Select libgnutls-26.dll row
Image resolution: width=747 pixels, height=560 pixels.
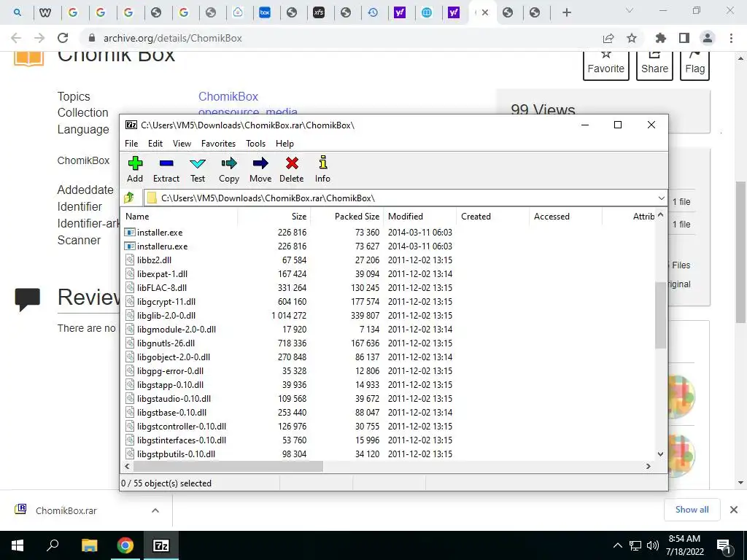click(288, 343)
